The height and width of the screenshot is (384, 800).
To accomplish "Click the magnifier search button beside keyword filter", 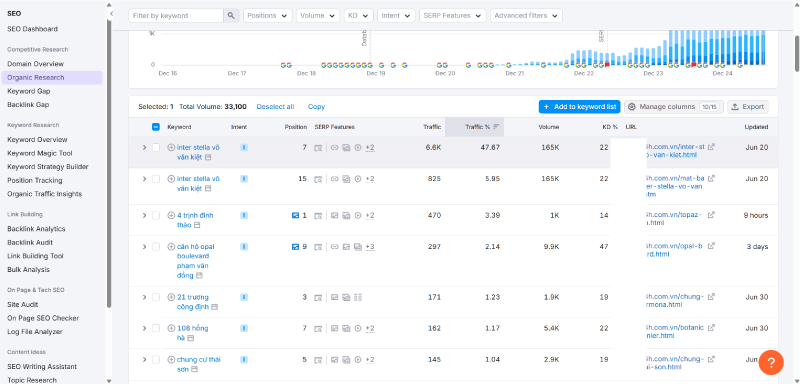I will click(231, 16).
